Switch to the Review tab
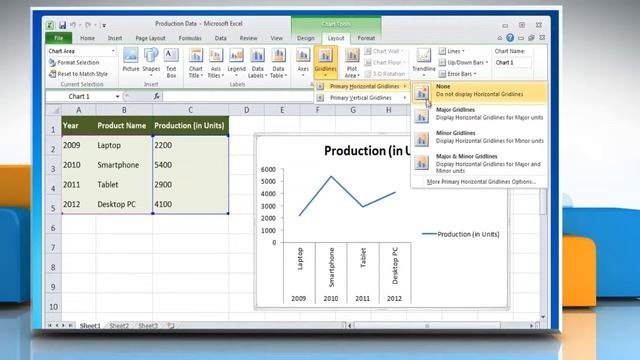The image size is (640, 360). pyautogui.click(x=248, y=38)
